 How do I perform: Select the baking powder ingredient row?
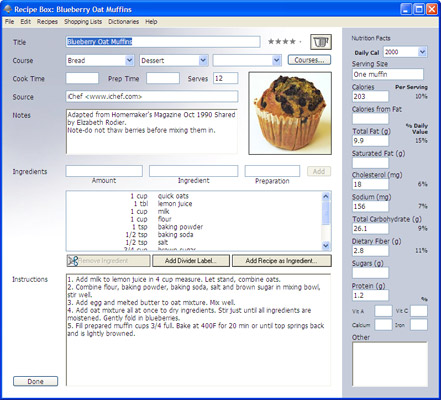tap(194, 227)
